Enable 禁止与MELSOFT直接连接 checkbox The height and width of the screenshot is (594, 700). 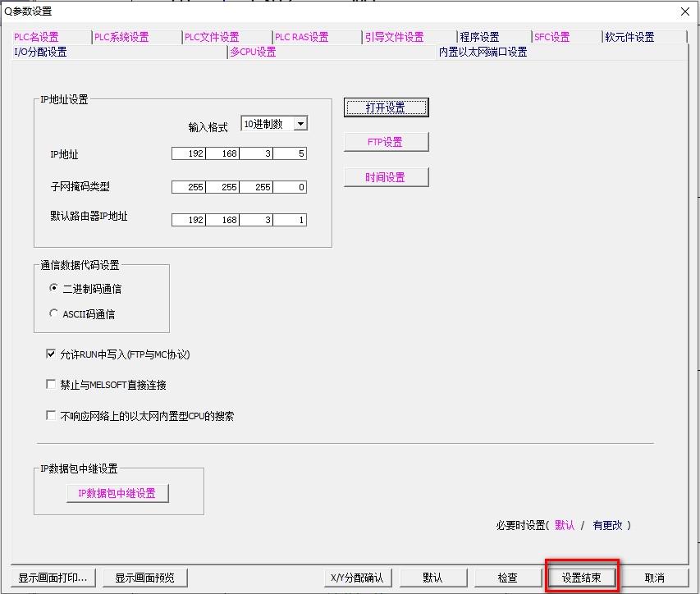(x=51, y=384)
